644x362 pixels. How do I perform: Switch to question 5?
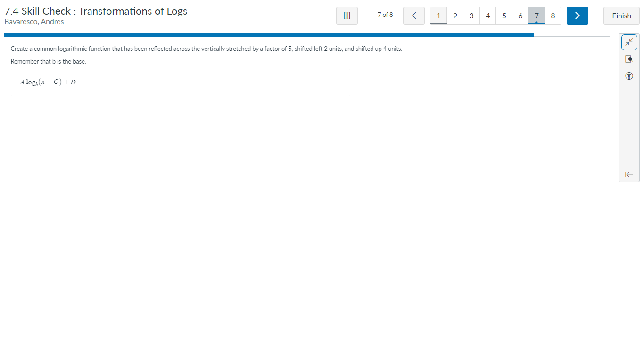(504, 16)
